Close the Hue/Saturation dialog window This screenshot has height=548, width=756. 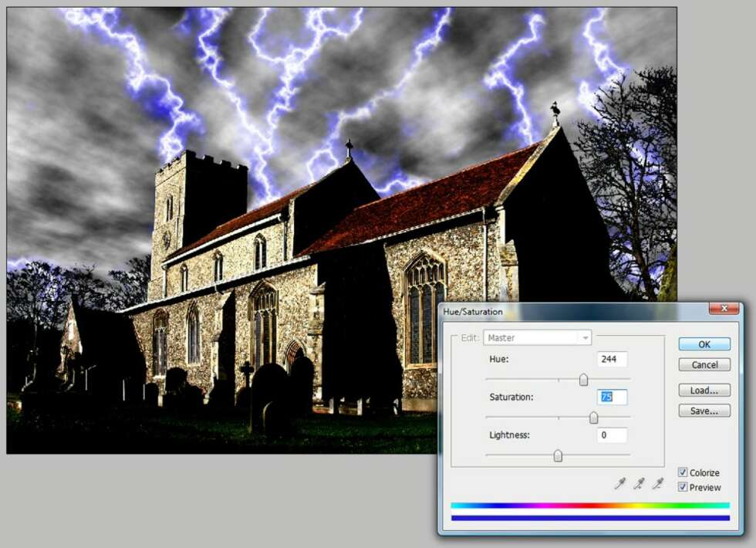click(724, 309)
